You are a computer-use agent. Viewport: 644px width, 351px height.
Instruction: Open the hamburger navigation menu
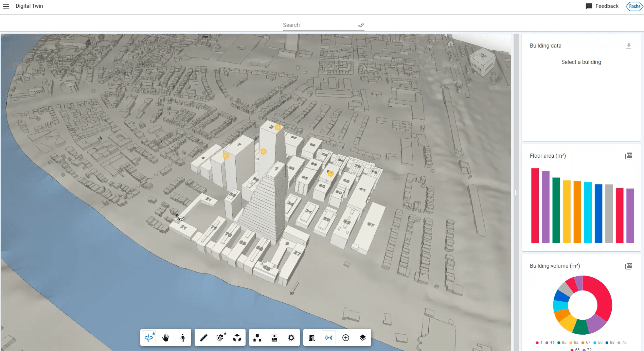[6, 6]
